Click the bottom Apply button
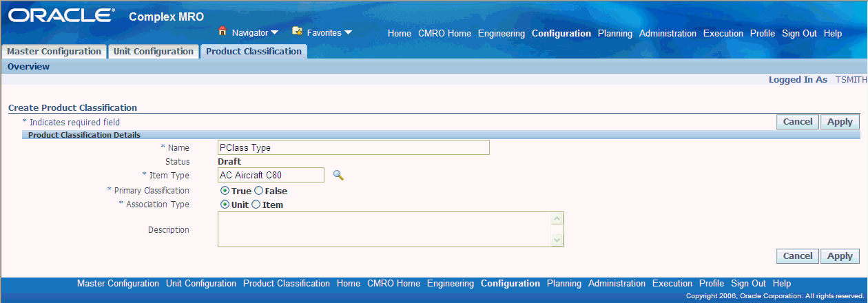 pyautogui.click(x=840, y=256)
